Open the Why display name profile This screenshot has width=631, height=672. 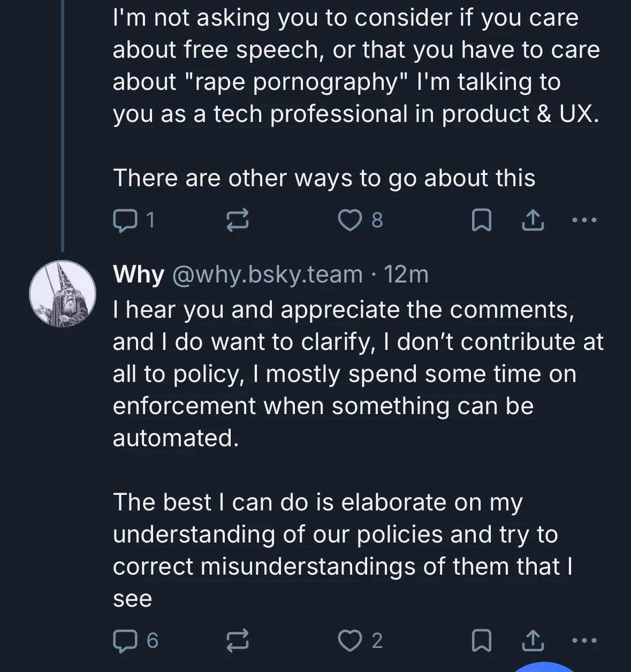coord(139,274)
